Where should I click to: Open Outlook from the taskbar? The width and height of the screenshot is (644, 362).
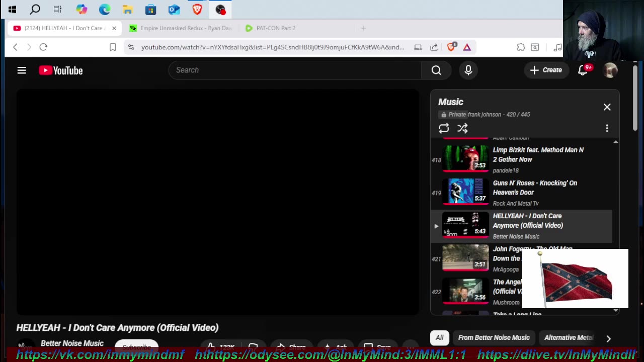pyautogui.click(x=174, y=9)
